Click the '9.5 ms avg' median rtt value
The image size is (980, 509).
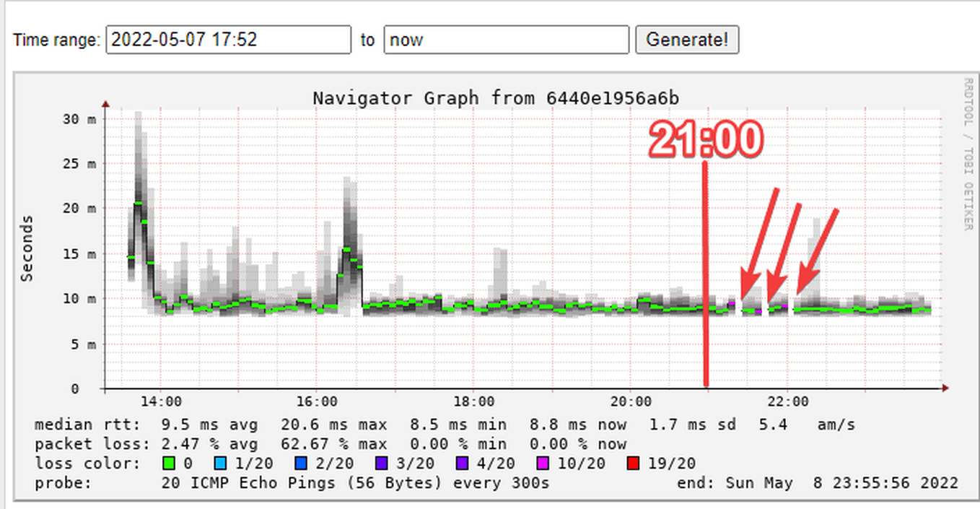209,425
